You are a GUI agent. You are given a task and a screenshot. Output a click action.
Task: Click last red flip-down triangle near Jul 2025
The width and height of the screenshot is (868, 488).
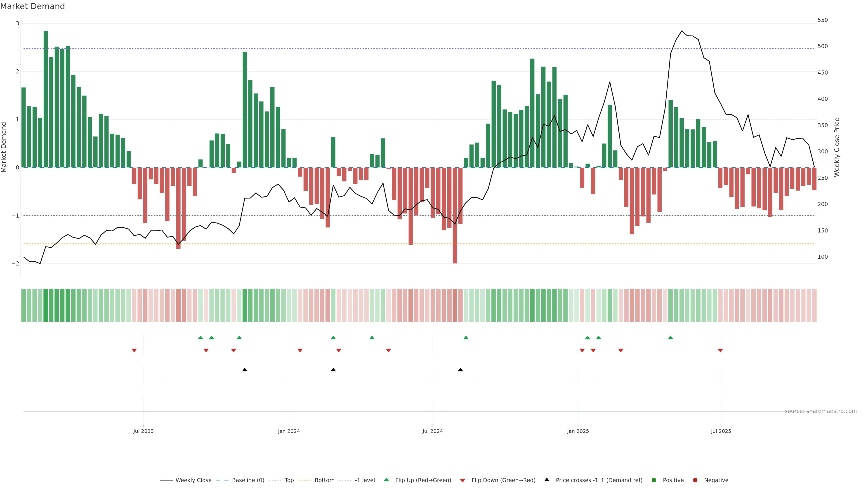point(720,351)
